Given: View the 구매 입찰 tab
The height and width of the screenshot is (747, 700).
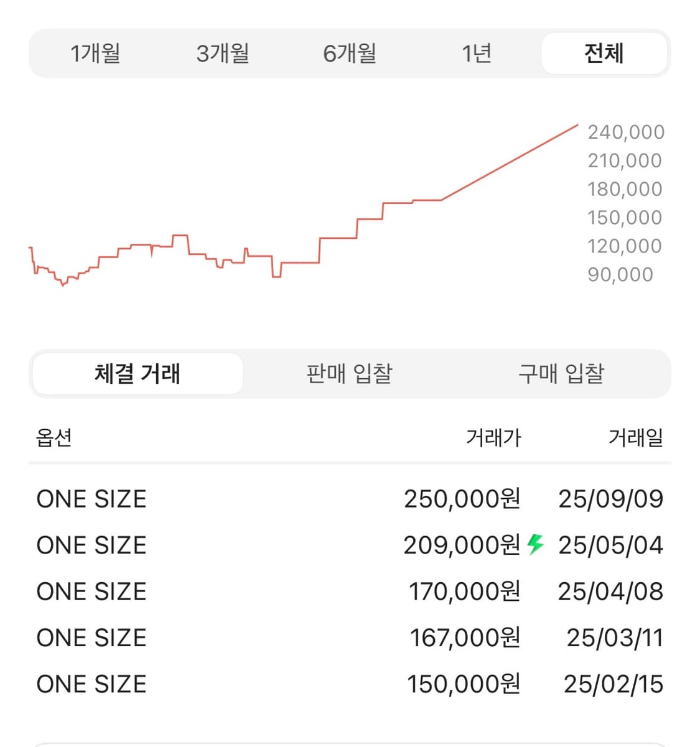Looking at the screenshot, I should pyautogui.click(x=561, y=374).
